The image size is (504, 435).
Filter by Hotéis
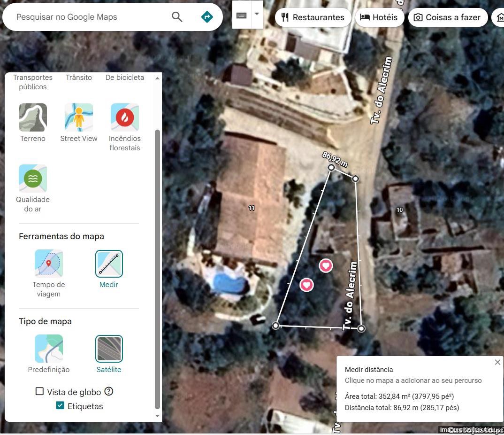click(379, 17)
